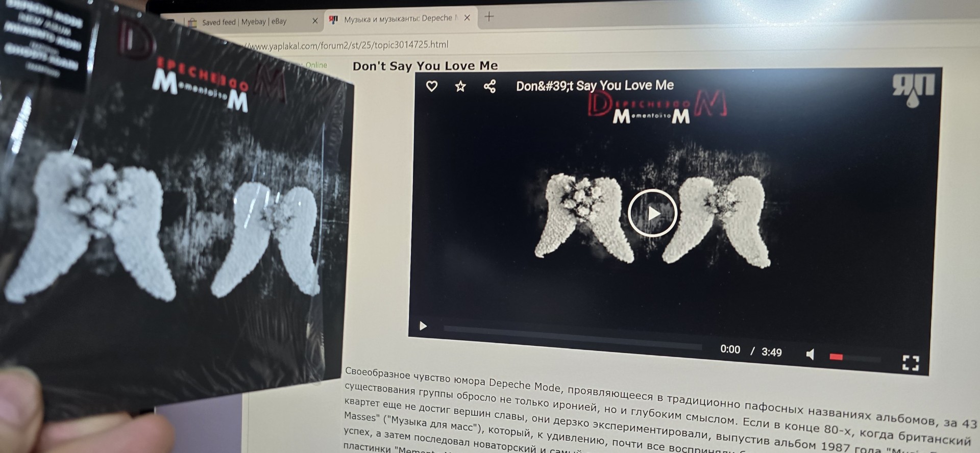This screenshot has width=980, height=453.
Task: Start playback with the center play button
Action: [x=652, y=213]
